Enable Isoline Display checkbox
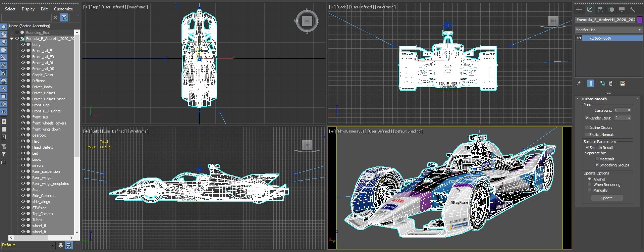 click(x=587, y=128)
